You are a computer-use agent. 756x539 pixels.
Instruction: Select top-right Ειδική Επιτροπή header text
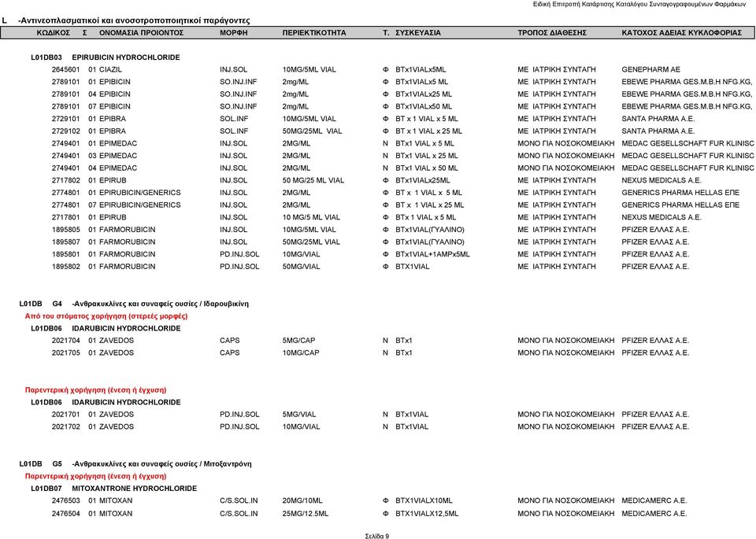639,4
